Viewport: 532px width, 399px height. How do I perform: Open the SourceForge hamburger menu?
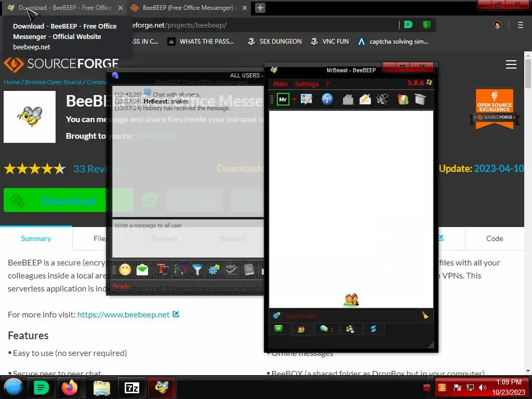pyautogui.click(x=511, y=64)
